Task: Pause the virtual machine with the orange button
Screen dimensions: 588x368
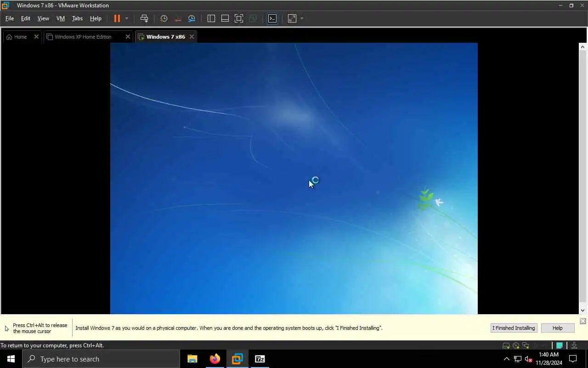Action: (x=117, y=18)
